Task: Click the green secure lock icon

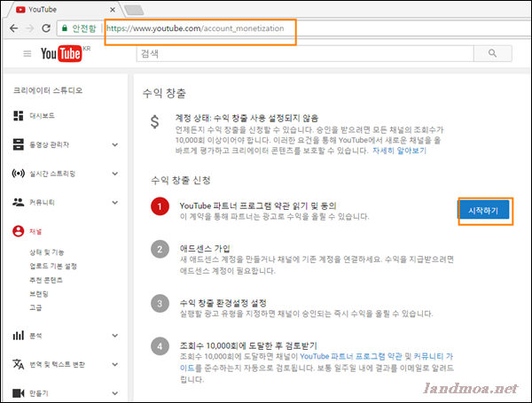Action: [65, 28]
